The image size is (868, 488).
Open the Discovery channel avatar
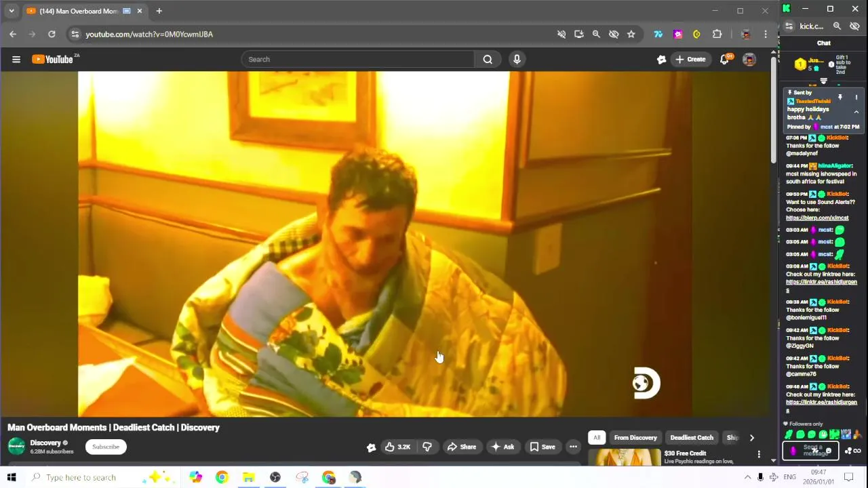16,447
